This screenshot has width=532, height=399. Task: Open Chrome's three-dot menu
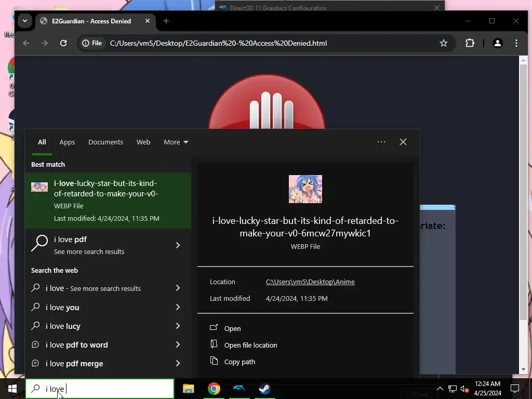point(516,43)
